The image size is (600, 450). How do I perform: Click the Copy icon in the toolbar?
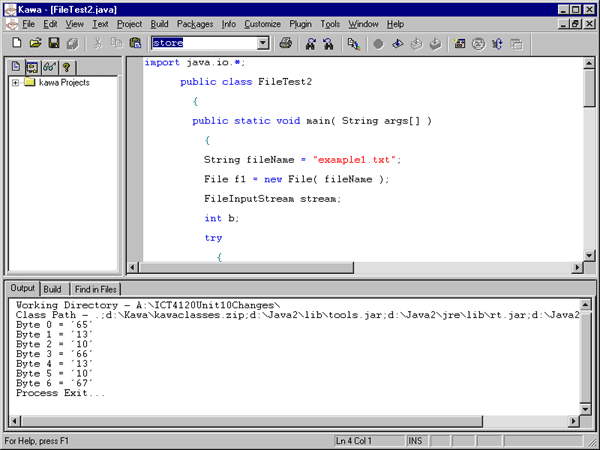tap(116, 43)
